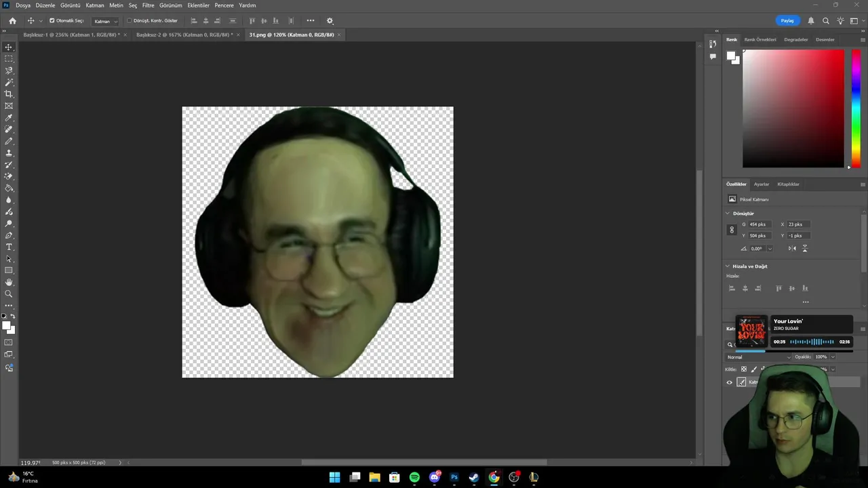Image resolution: width=868 pixels, height=488 pixels.
Task: Open the Filtre menu
Action: point(149,5)
